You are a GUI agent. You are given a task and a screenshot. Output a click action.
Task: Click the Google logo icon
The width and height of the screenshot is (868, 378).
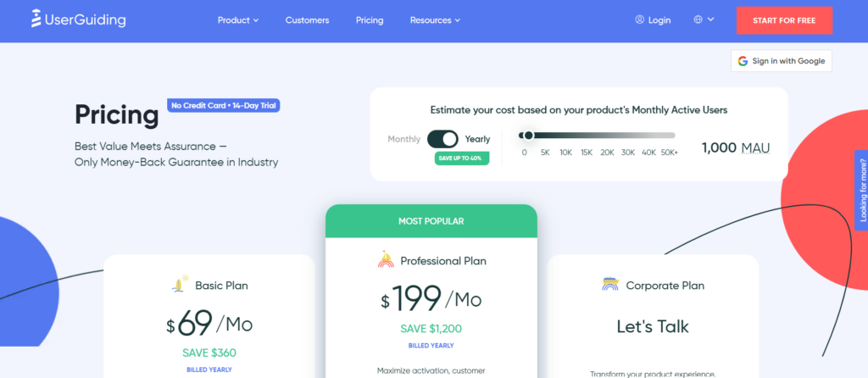click(x=743, y=61)
